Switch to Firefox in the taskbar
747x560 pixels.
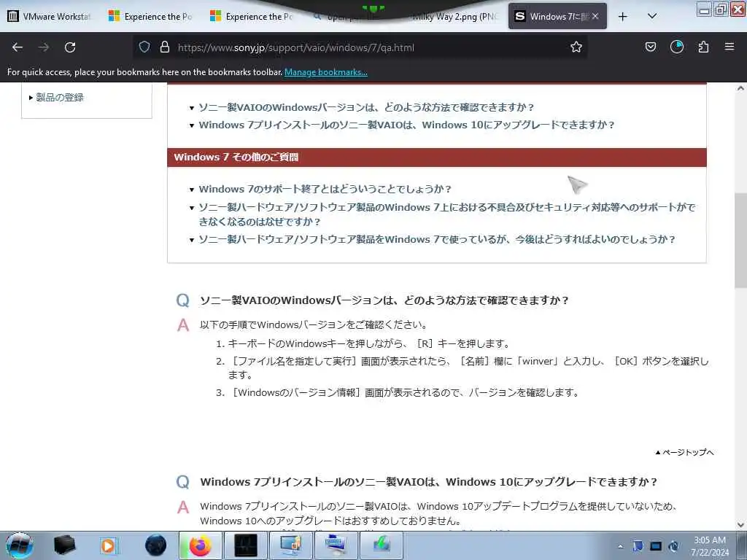(200, 545)
